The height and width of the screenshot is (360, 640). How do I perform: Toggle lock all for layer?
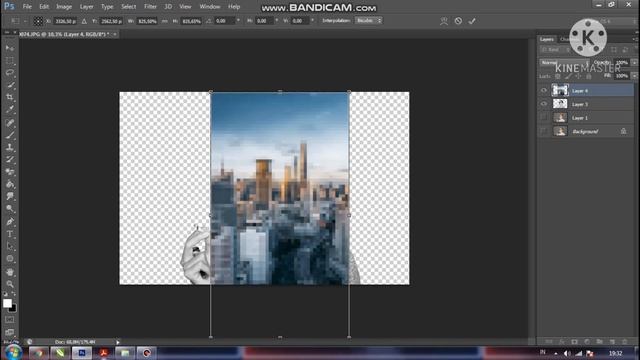[x=589, y=76]
